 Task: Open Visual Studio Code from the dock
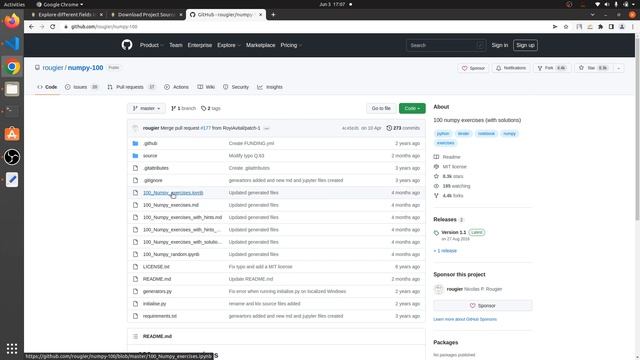click(x=12, y=43)
